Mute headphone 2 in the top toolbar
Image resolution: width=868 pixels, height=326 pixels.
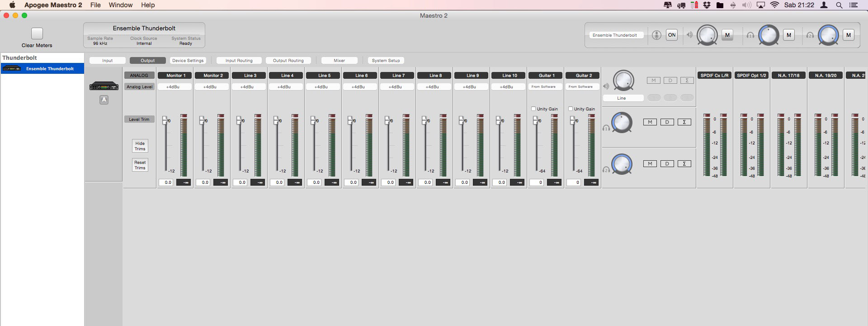(x=848, y=35)
